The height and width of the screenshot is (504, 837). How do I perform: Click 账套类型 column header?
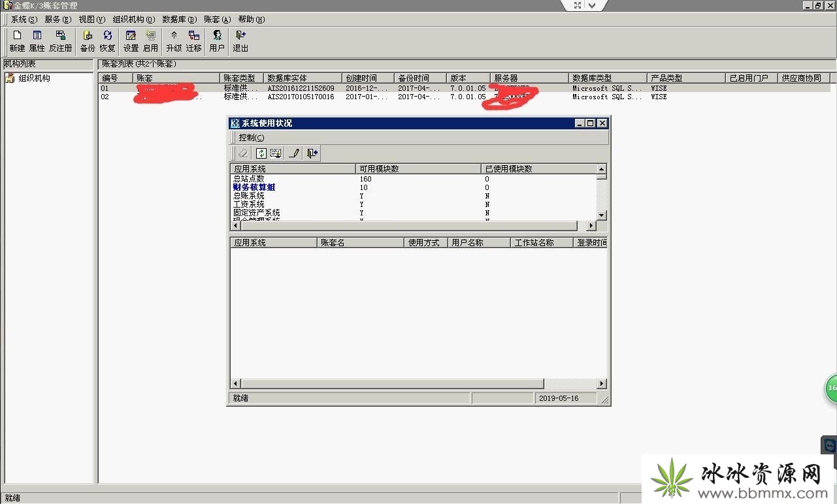pos(242,78)
